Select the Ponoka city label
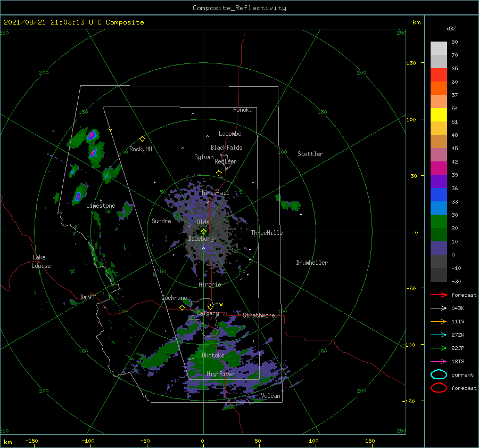The image size is (479, 448). pos(243,110)
